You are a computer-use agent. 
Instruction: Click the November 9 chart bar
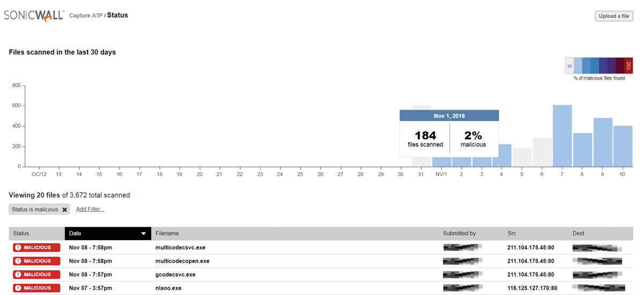[x=603, y=142]
